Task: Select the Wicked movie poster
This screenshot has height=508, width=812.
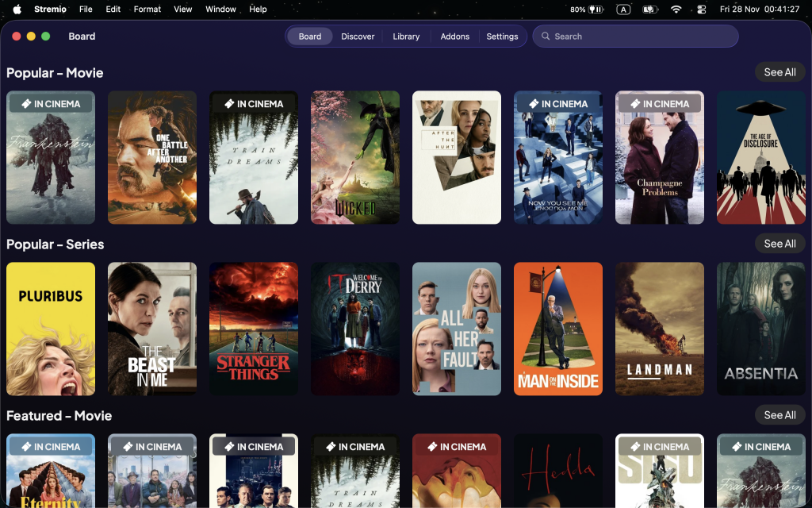Action: 355,157
